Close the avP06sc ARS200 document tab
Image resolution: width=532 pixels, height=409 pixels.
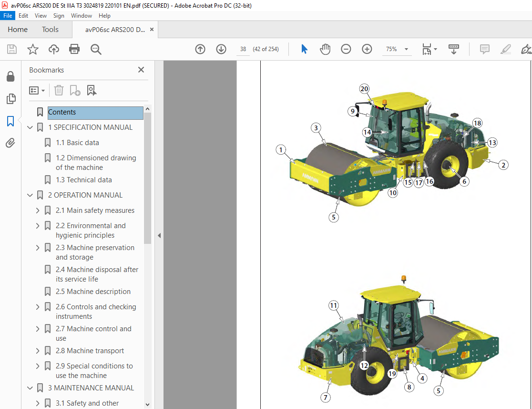(x=152, y=30)
